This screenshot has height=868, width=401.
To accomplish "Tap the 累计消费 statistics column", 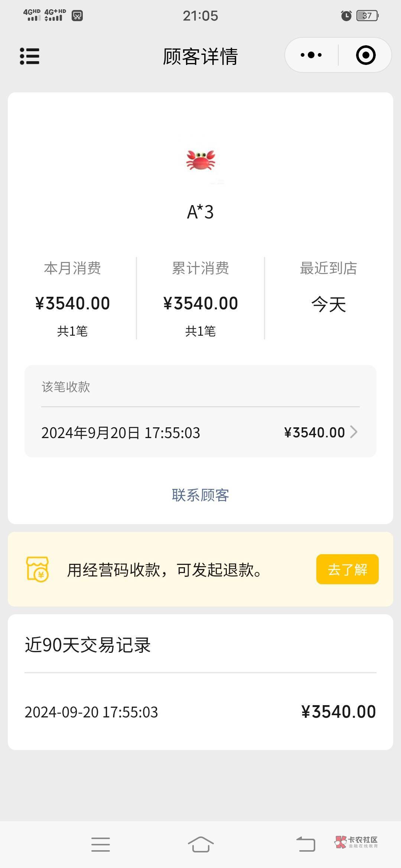I will click(x=200, y=298).
